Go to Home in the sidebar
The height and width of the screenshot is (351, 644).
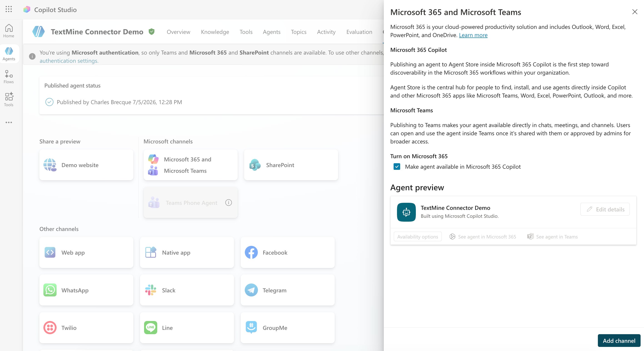tap(9, 31)
